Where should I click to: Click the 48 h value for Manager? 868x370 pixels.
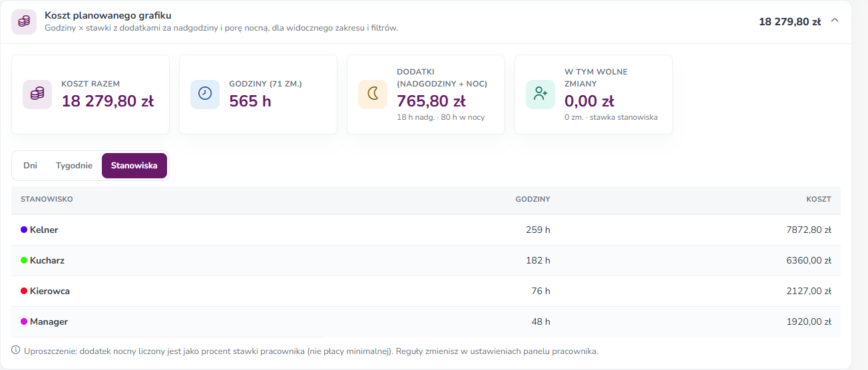[541, 321]
